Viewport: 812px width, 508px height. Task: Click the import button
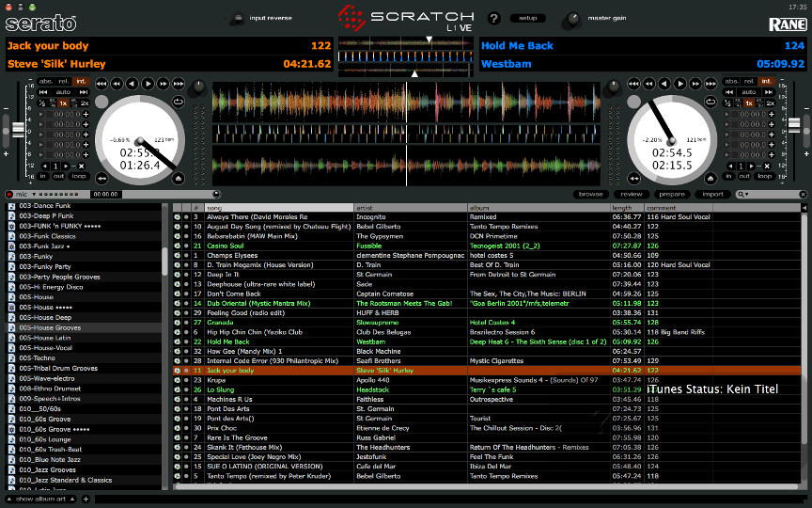712,195
